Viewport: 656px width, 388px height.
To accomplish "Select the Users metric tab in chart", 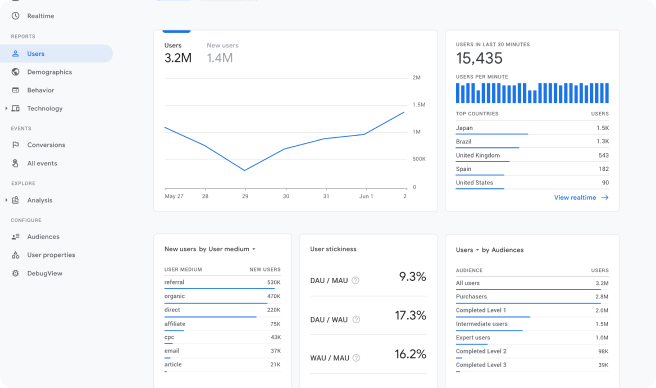I will tap(178, 52).
